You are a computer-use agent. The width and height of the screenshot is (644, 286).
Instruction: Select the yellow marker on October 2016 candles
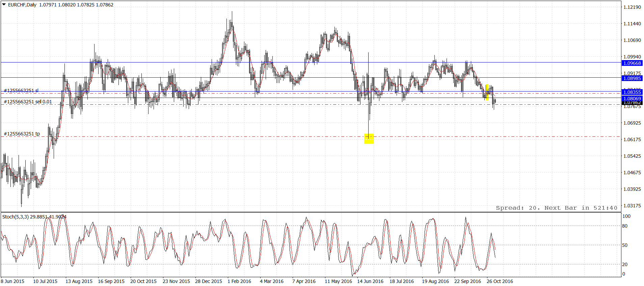click(487, 92)
